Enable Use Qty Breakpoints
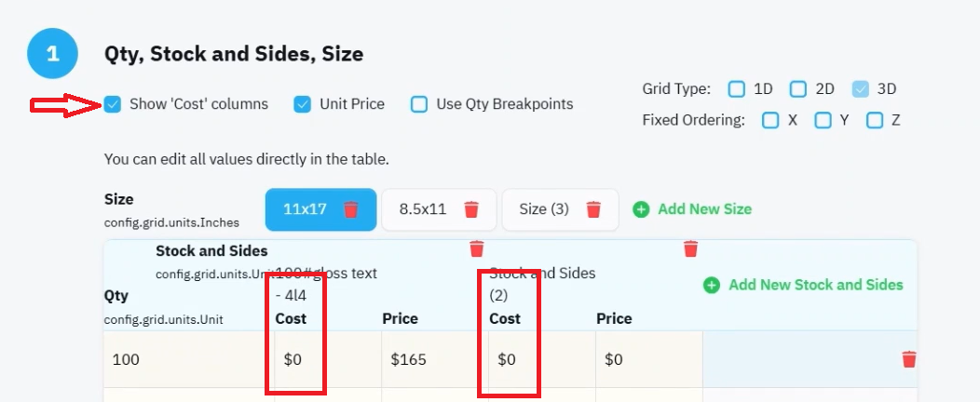Viewport: 980px width, 402px height. pyautogui.click(x=419, y=104)
